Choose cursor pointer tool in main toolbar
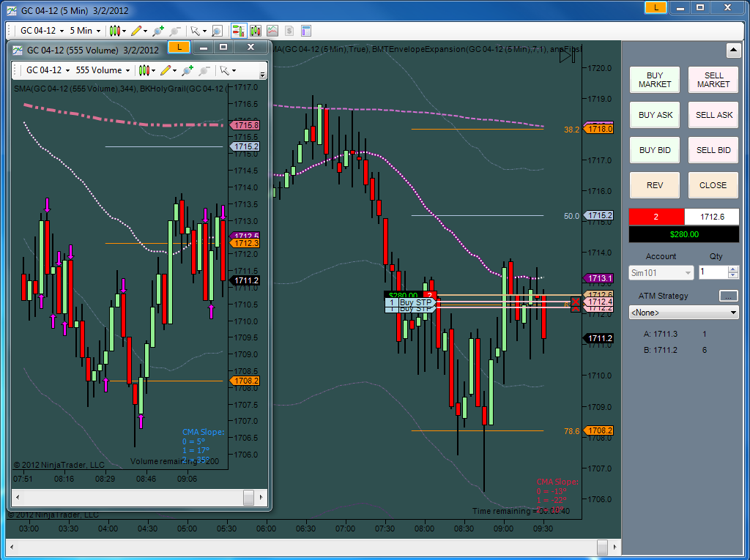 click(198, 31)
